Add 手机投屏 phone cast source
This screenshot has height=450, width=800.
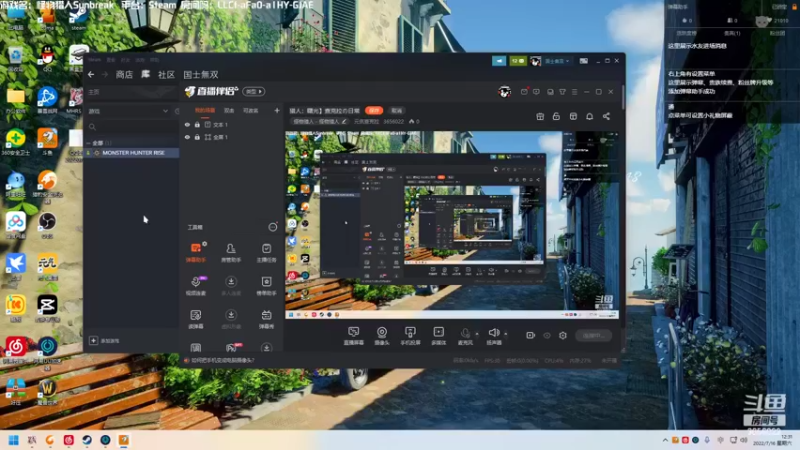(x=410, y=336)
